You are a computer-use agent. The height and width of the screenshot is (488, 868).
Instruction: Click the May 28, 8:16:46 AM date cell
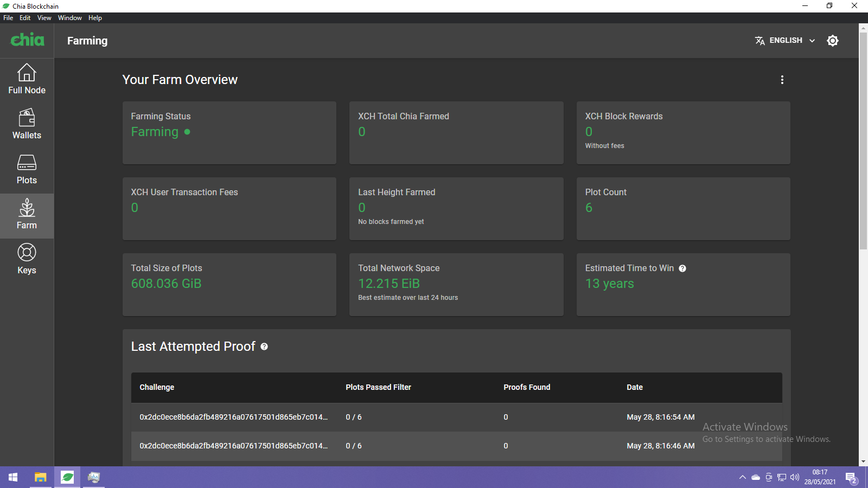[x=661, y=446]
